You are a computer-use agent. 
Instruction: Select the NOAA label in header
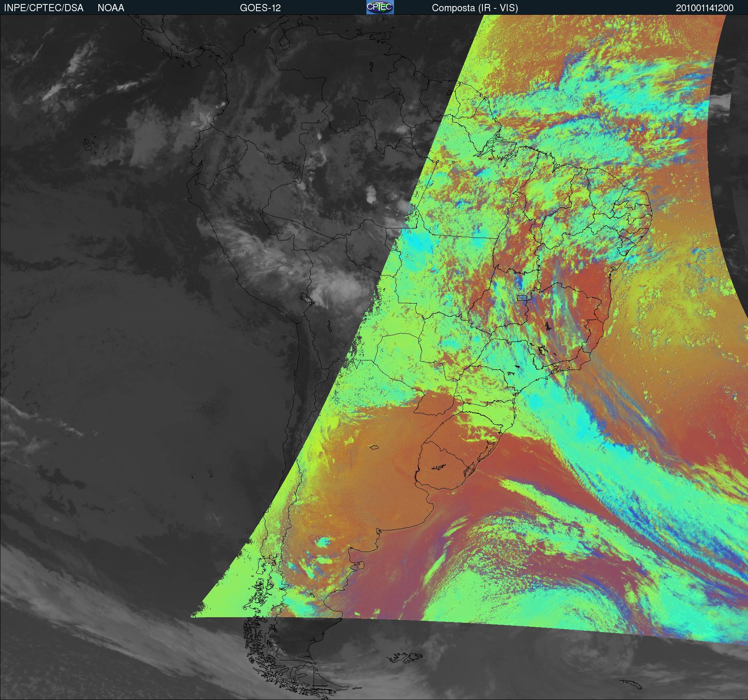click(111, 8)
